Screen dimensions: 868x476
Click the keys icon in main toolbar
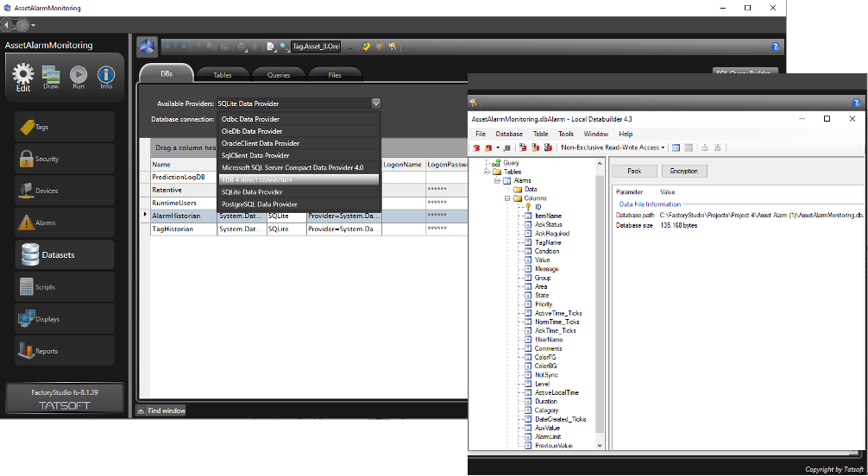(393, 47)
